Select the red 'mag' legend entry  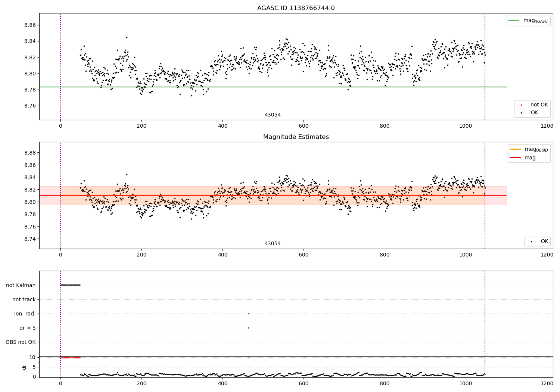coord(523,158)
